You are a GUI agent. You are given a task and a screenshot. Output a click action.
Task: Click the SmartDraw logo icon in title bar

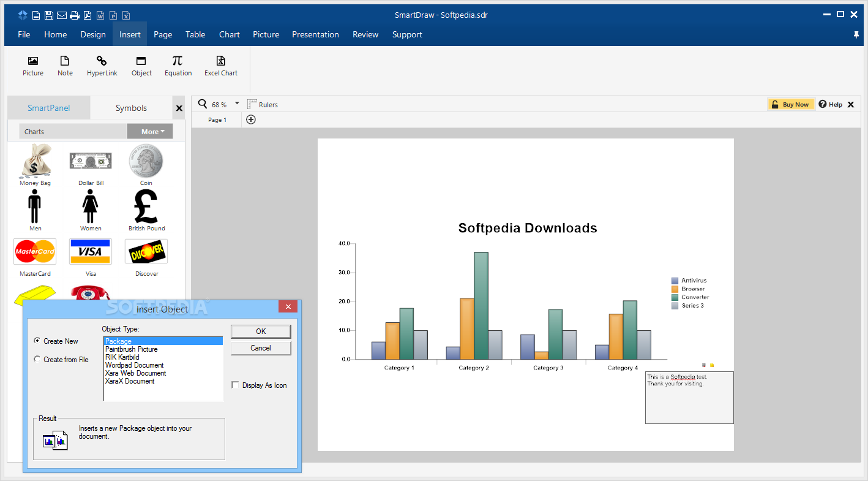coord(23,15)
